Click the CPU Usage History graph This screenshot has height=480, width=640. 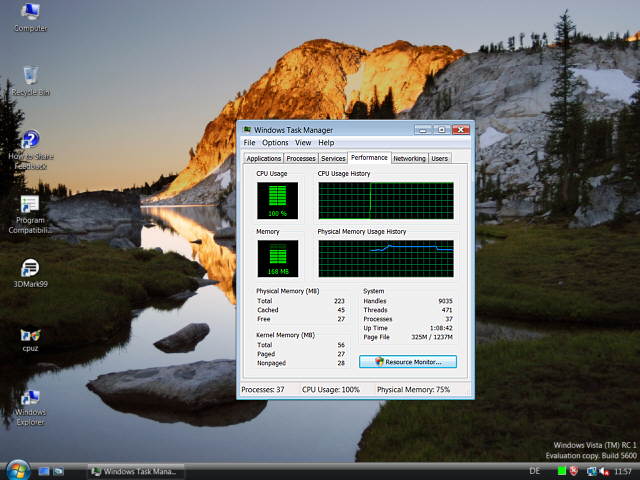[386, 200]
